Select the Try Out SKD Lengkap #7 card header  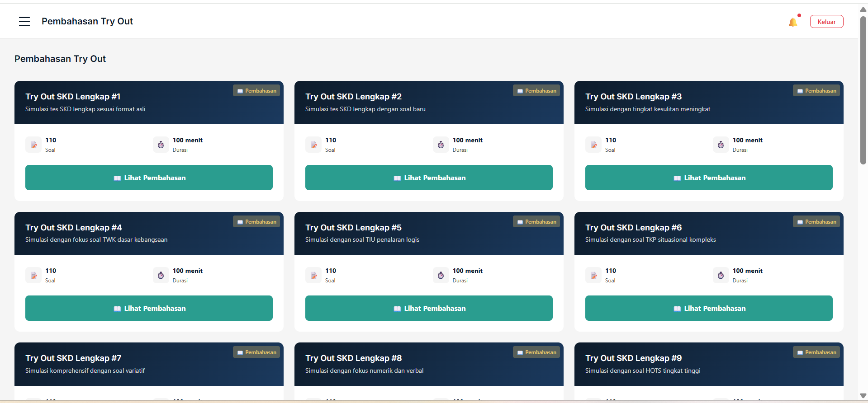click(x=149, y=364)
